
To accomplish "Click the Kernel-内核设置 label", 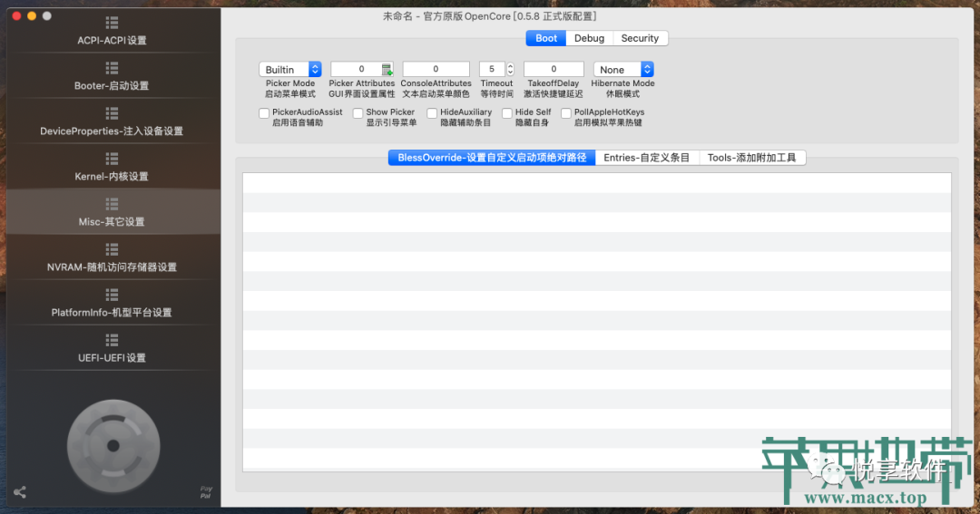I will (x=112, y=177).
